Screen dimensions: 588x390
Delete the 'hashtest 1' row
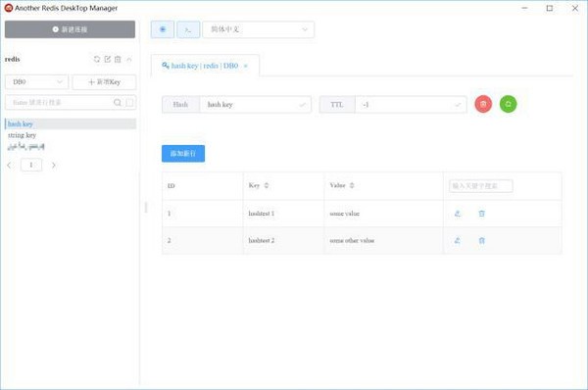tap(482, 214)
